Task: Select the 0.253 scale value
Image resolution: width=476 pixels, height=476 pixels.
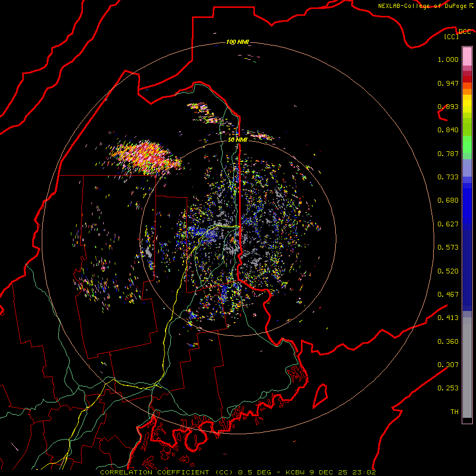Action: tap(448, 388)
